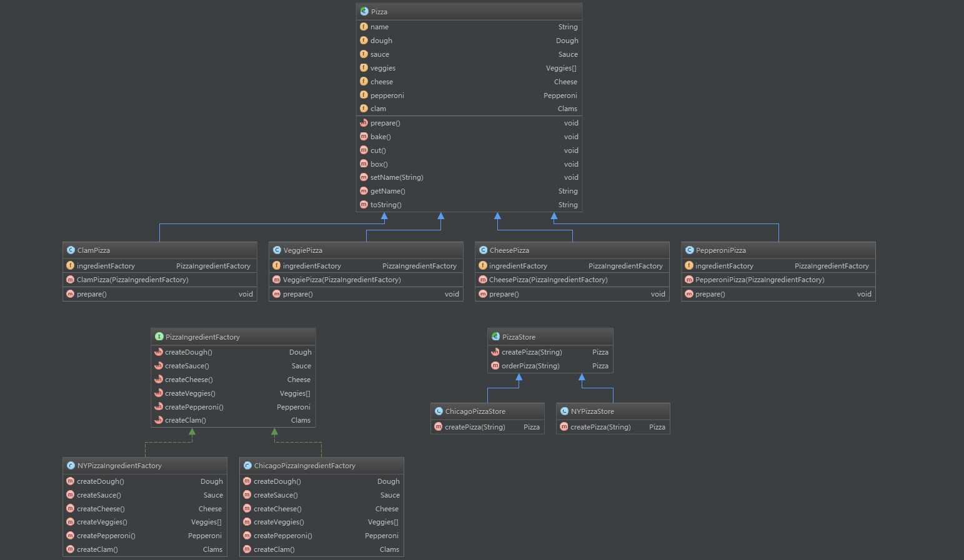
Task: Click the PizzaIngredientFactory interface icon
Action: click(x=159, y=336)
